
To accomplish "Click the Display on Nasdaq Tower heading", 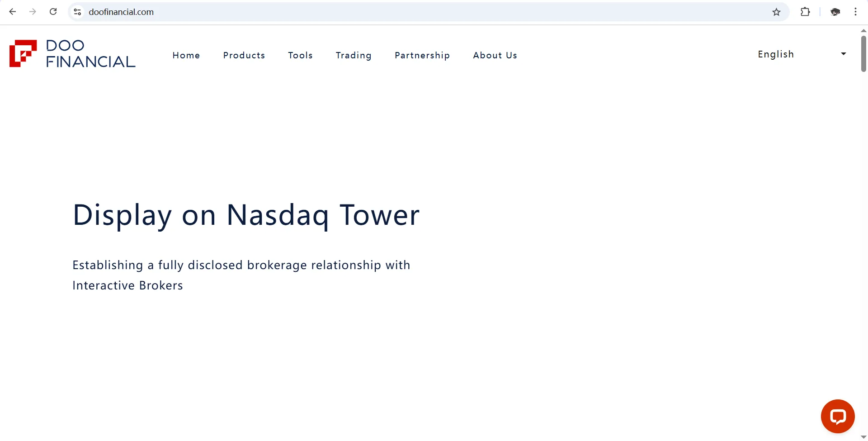I will [x=246, y=215].
